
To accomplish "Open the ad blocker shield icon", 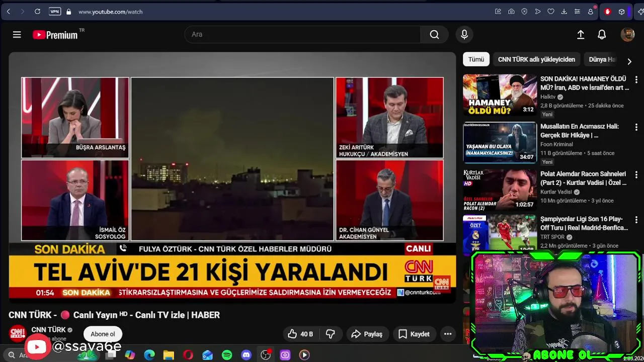I will [x=524, y=12].
